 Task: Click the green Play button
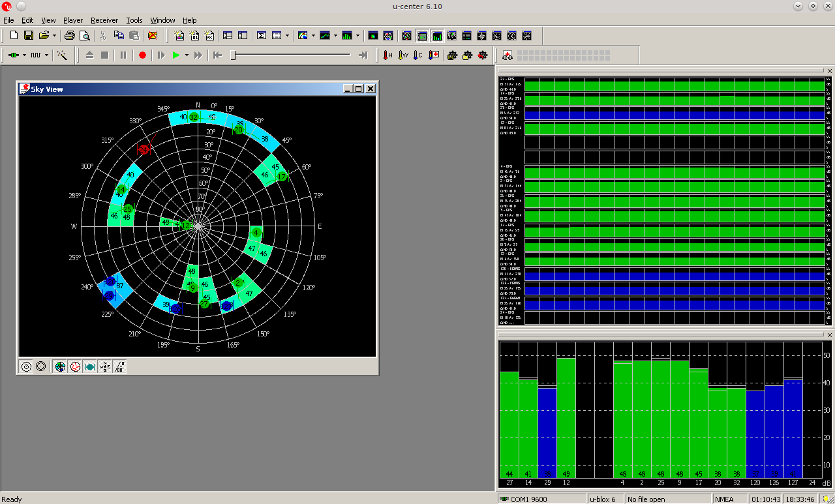(x=175, y=55)
